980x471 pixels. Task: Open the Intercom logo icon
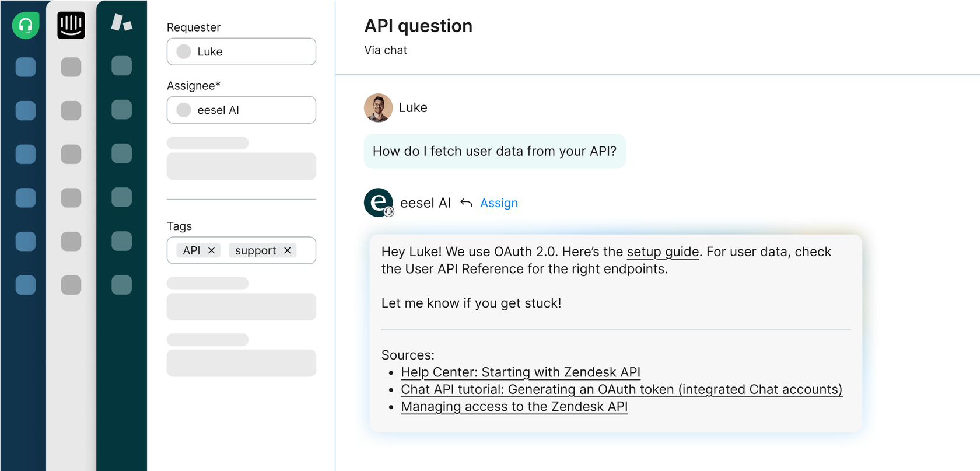tap(71, 25)
